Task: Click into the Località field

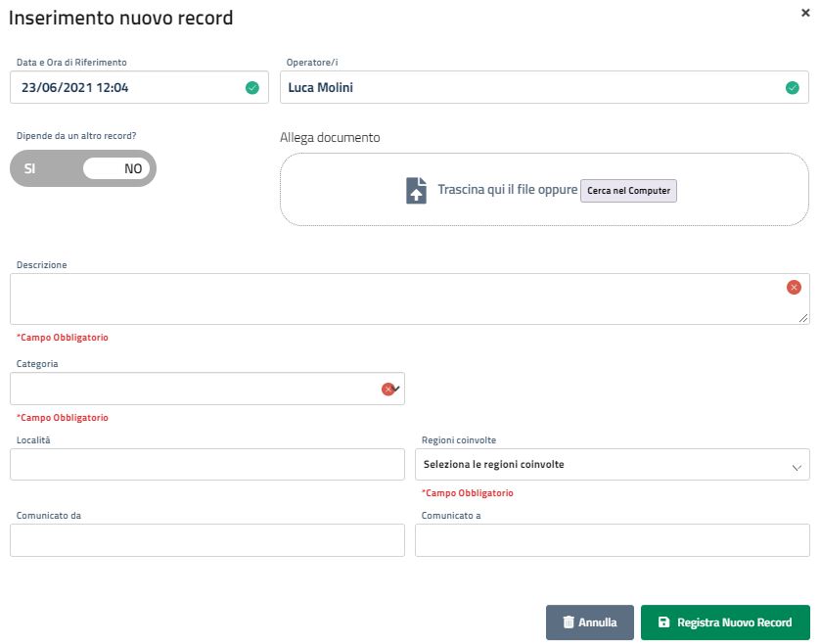Action: (x=207, y=465)
